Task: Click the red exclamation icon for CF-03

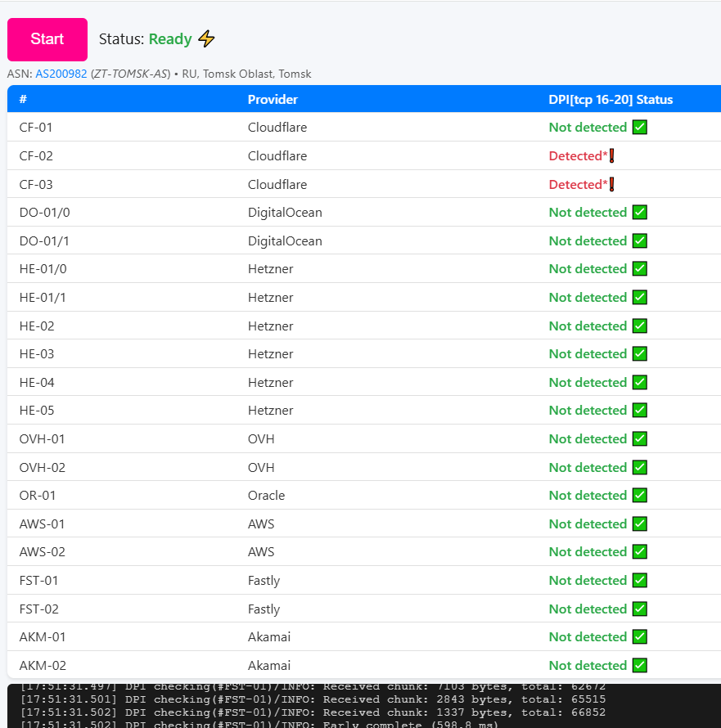Action: click(611, 184)
